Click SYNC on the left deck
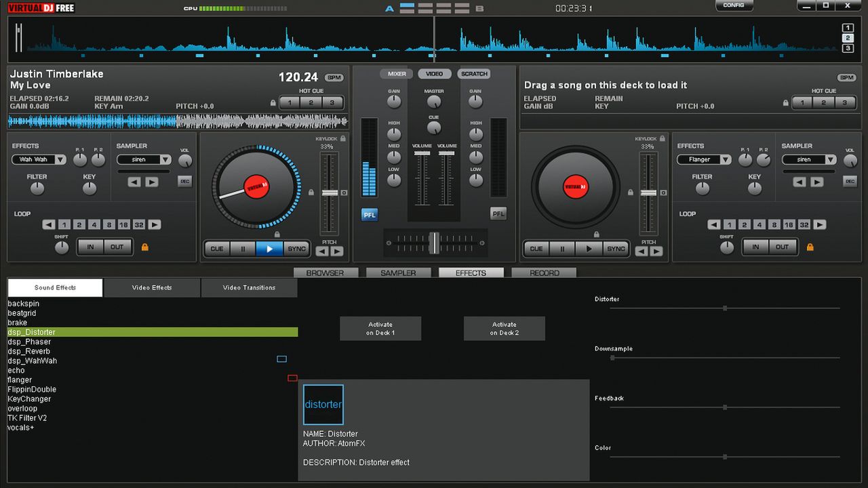Viewport: 868px width, 488px height. (296, 249)
